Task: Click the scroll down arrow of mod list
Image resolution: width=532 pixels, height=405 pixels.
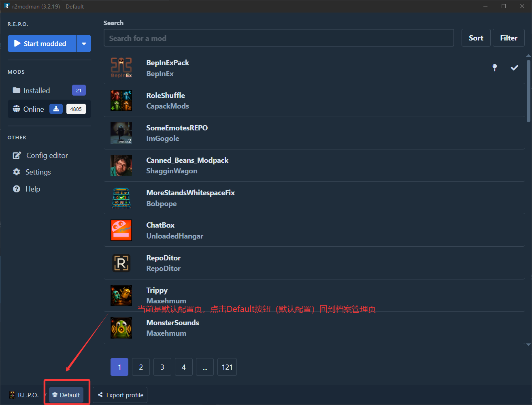Action: tap(528, 345)
